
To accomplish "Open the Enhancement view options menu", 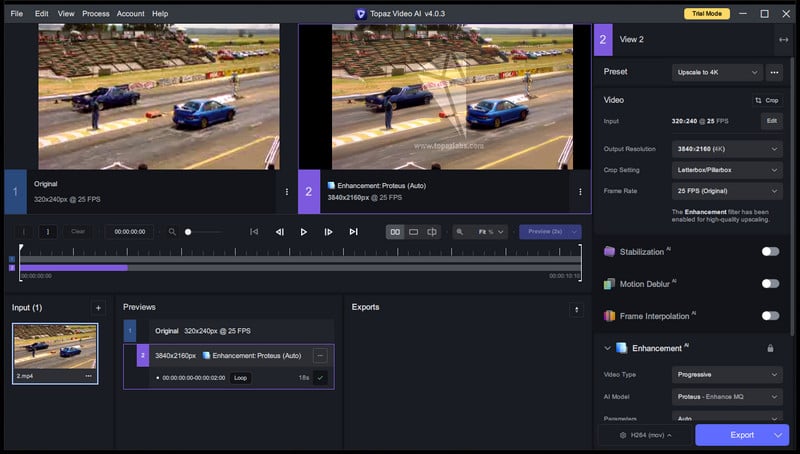I will [x=580, y=192].
